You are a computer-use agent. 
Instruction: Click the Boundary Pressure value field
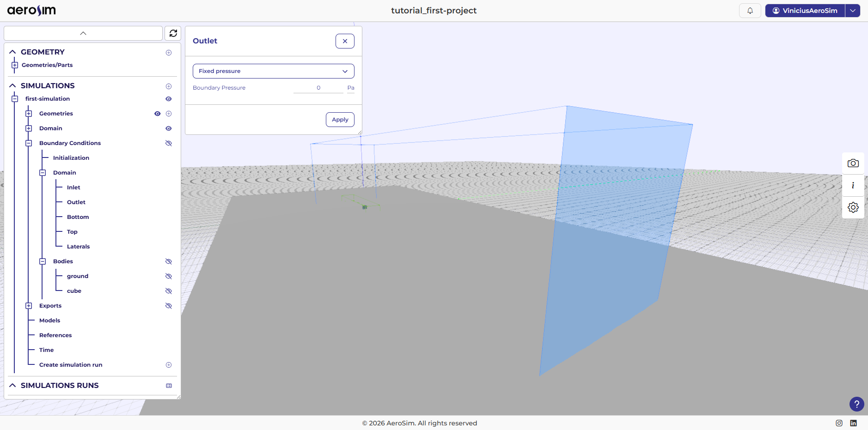point(318,88)
